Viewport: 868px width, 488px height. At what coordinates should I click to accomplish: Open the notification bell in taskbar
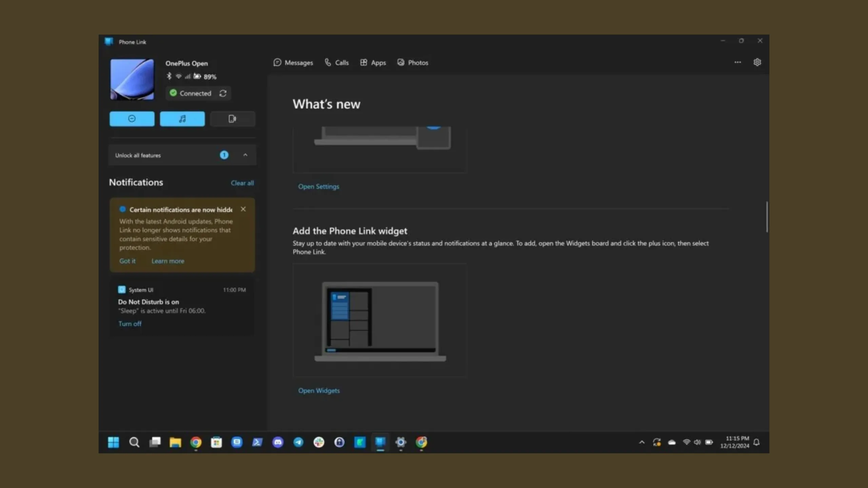coord(756,442)
